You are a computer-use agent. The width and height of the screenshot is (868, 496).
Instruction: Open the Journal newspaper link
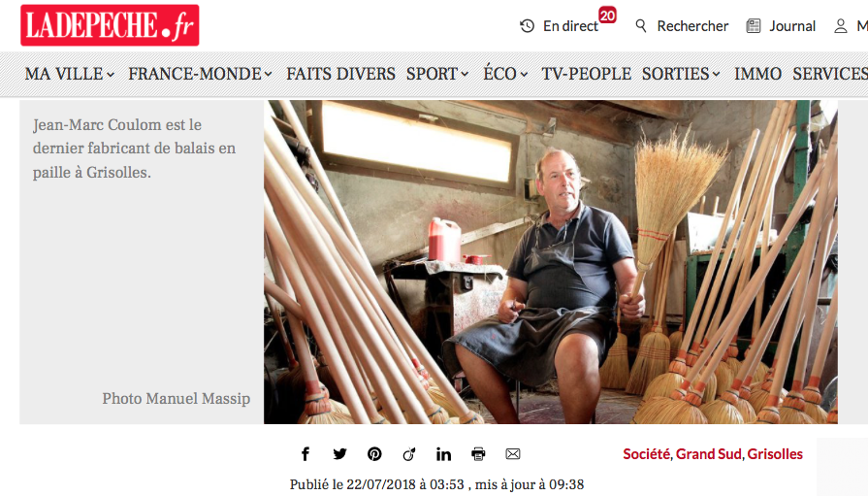781,26
